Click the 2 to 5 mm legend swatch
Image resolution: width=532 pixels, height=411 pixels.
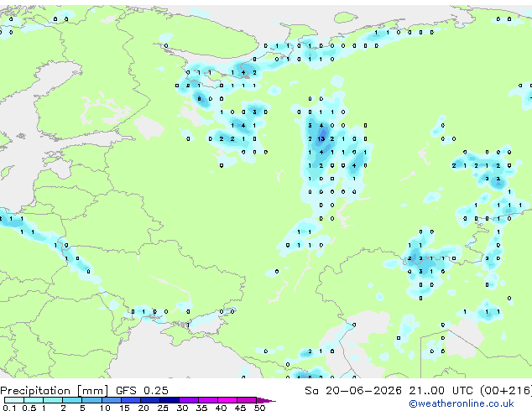pyautogui.click(x=72, y=400)
